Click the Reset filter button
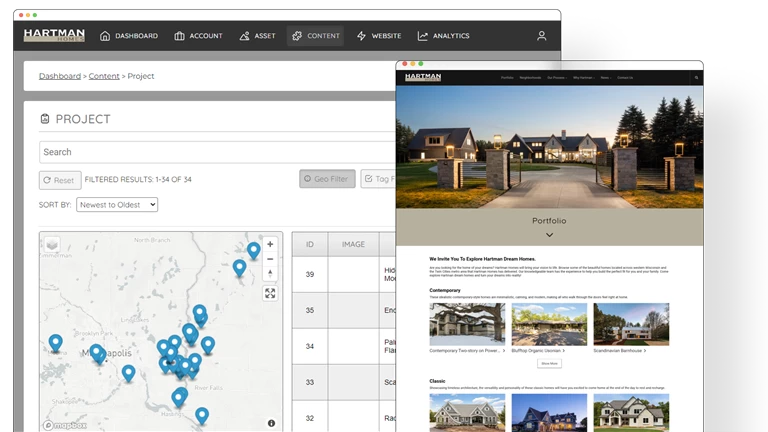Screen dimensions: 768x432 (x=59, y=180)
